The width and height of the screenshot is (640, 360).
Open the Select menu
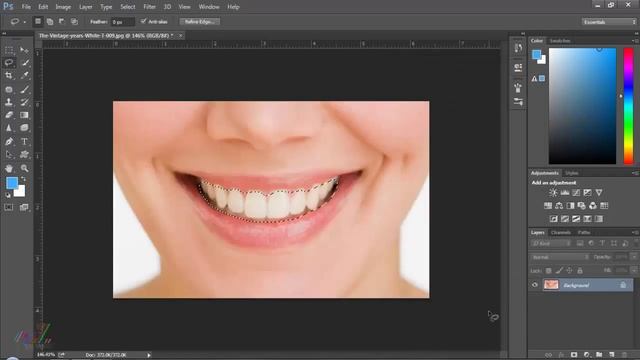pyautogui.click(x=128, y=7)
